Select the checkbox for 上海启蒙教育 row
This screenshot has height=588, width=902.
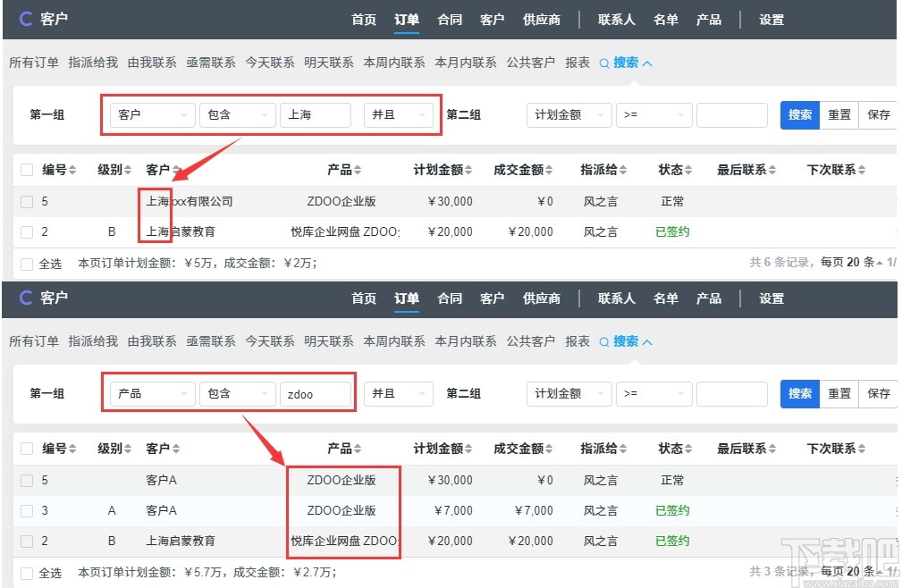26,231
